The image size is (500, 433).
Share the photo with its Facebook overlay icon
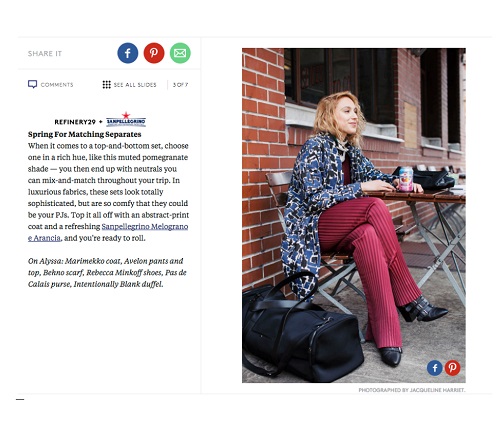435,368
